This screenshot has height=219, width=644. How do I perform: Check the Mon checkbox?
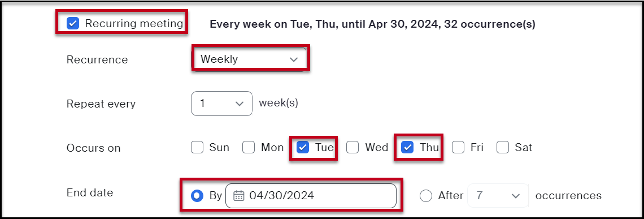pos(249,147)
